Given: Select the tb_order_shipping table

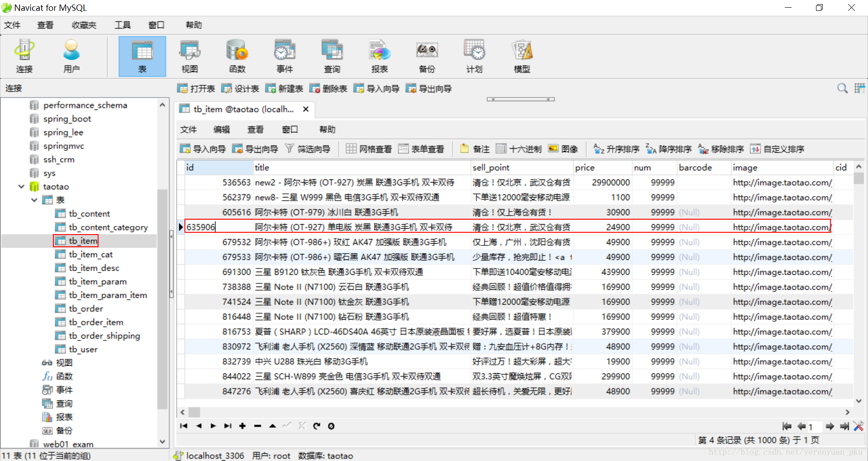Looking at the screenshot, I should (x=104, y=335).
